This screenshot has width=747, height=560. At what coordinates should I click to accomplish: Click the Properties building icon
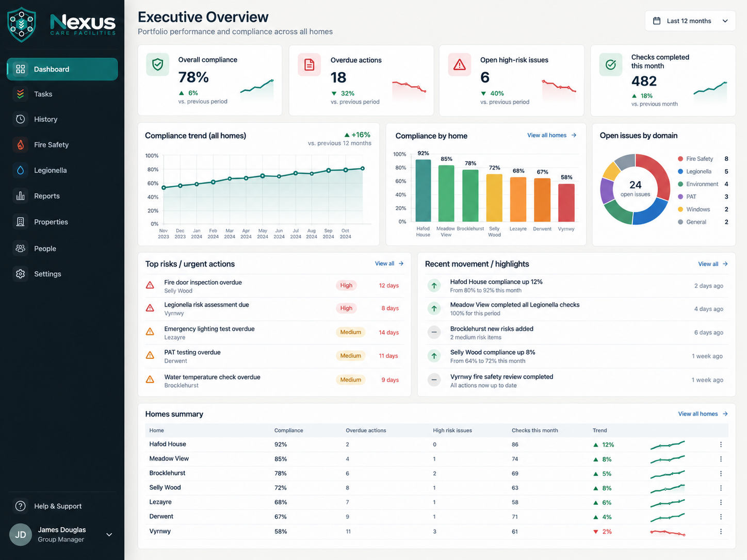click(21, 222)
